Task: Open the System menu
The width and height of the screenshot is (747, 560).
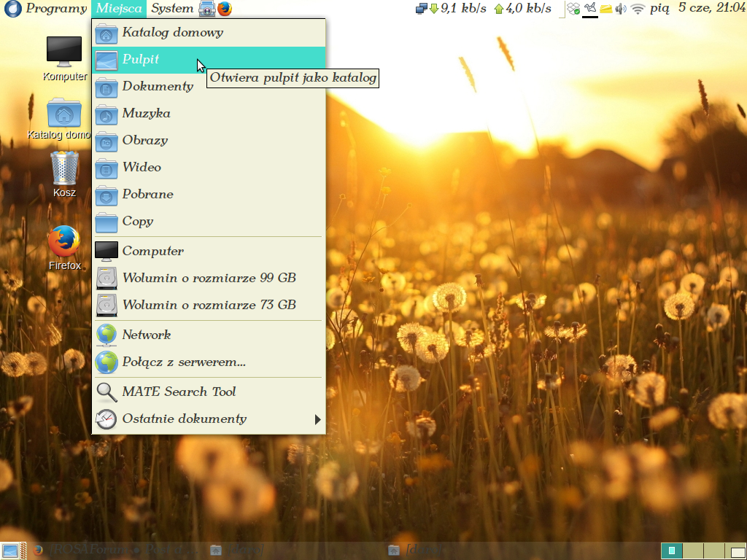Action: [172, 9]
